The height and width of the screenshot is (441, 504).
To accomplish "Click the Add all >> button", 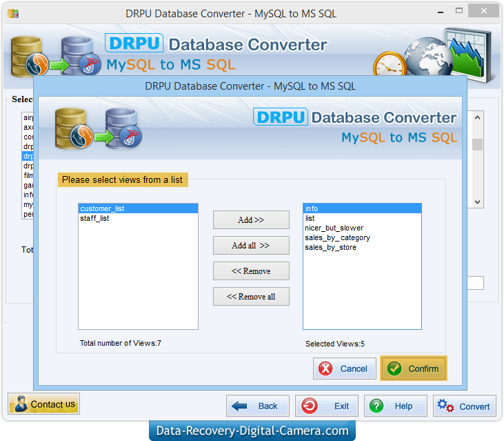I will pyautogui.click(x=251, y=246).
